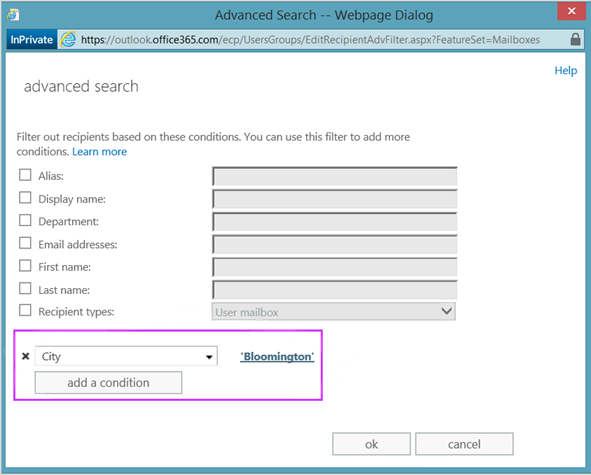Toggle the Email addresses checkbox
This screenshot has height=475, width=591.
pos(25,243)
